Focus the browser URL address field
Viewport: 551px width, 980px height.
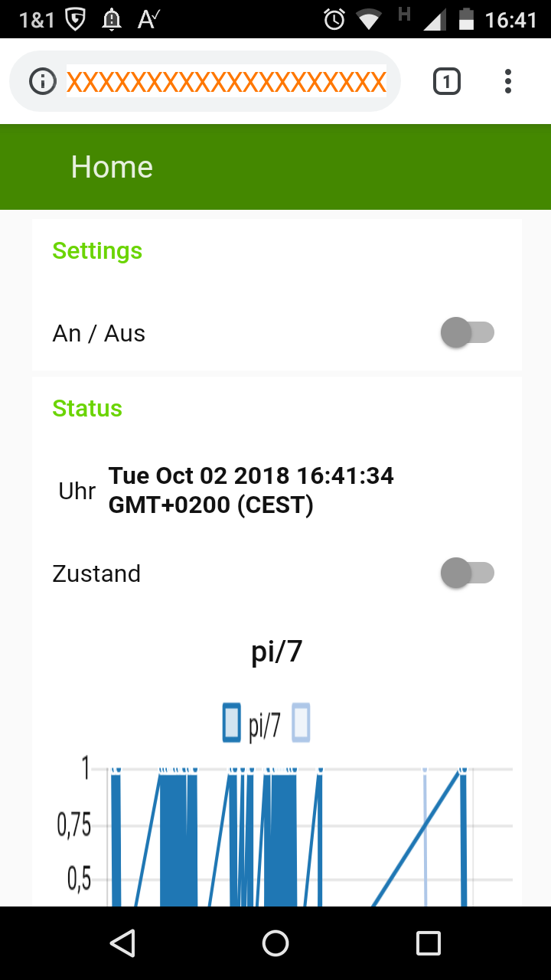[x=227, y=81]
